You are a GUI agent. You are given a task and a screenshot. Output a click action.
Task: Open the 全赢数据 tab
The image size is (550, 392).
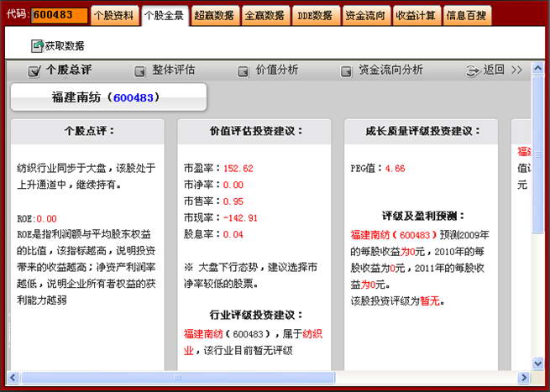pyautogui.click(x=265, y=16)
